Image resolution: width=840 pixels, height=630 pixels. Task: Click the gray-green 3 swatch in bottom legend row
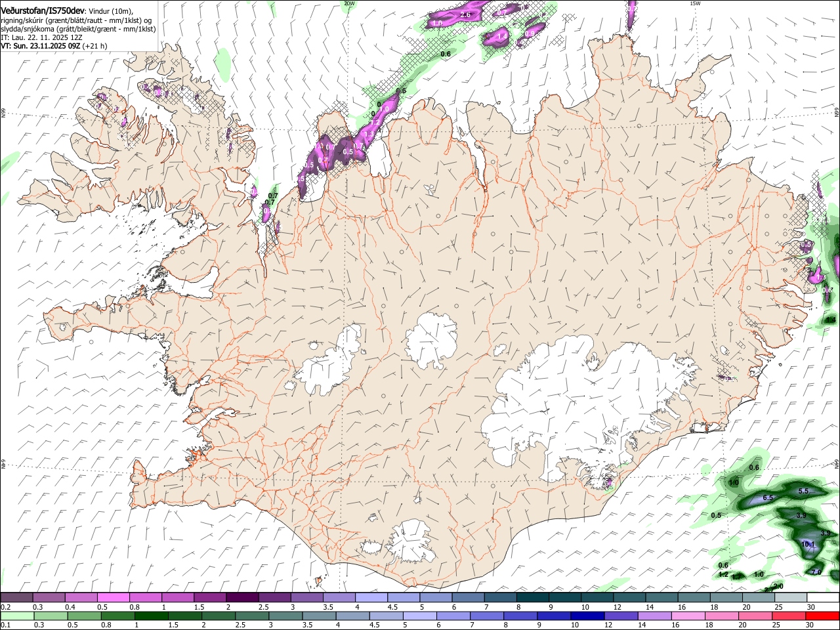(x=285, y=616)
